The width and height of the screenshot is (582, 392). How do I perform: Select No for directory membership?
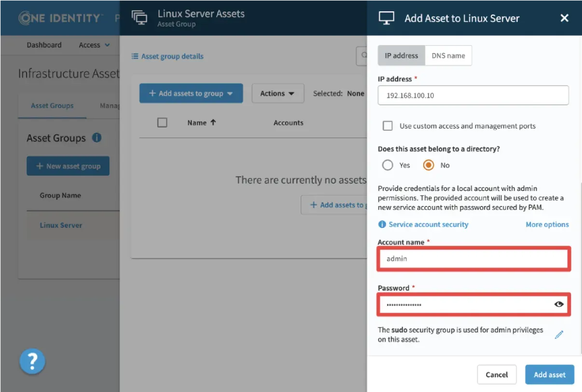coord(428,165)
